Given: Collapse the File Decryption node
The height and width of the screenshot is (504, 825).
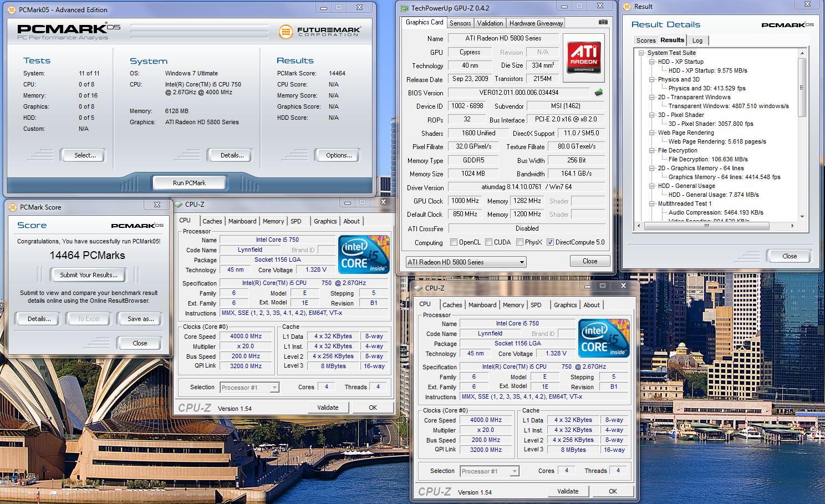Looking at the screenshot, I should click(652, 150).
